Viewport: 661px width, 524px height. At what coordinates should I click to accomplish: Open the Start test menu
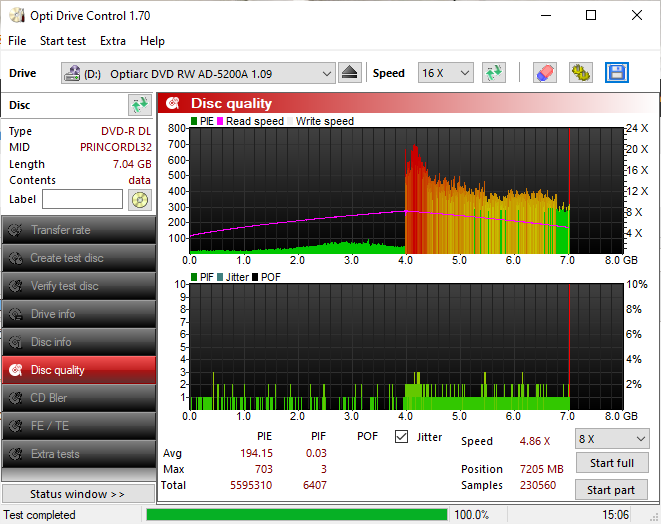coord(63,41)
